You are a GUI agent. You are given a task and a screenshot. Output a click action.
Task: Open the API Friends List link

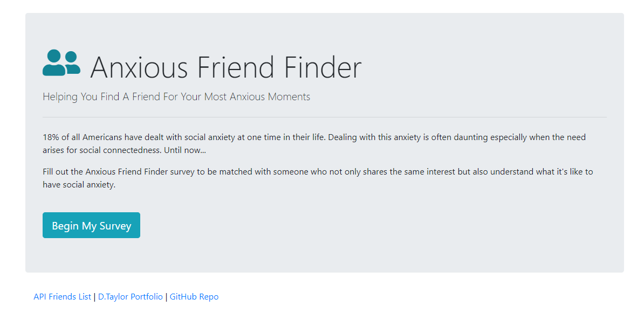(x=63, y=297)
